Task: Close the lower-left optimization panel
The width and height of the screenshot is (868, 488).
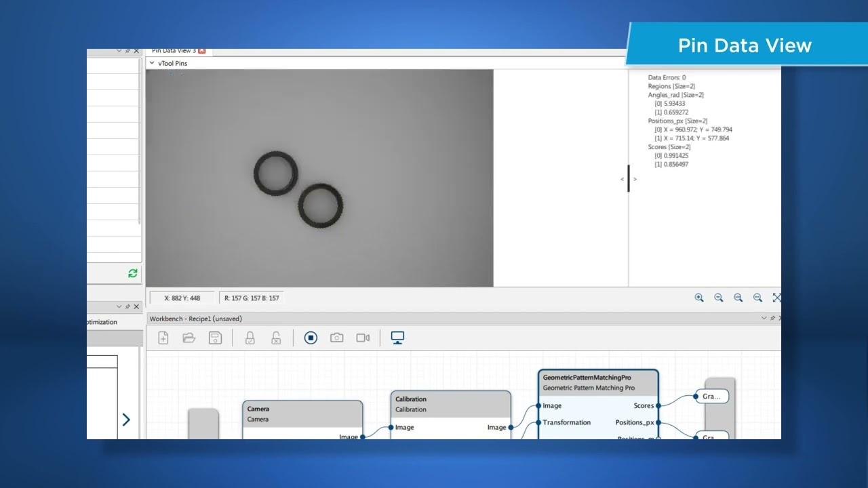Action: coord(136,306)
